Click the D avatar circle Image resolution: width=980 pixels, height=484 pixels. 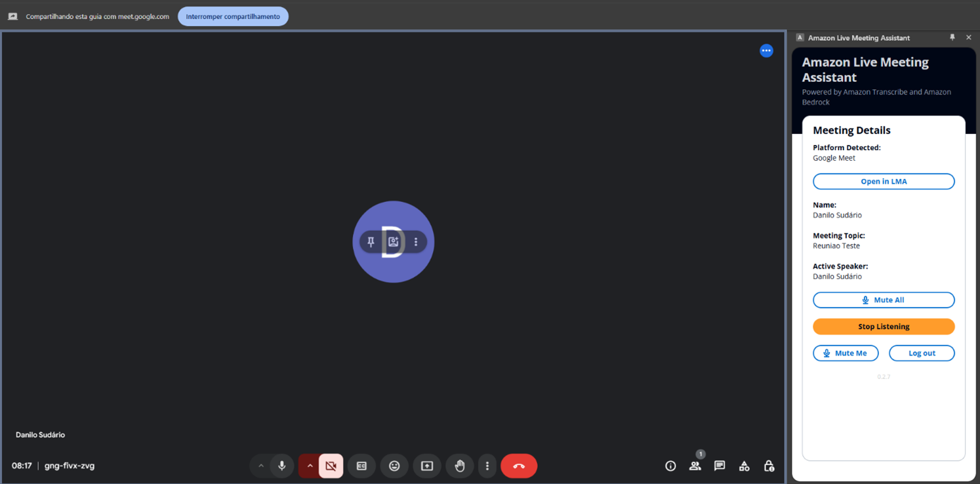(393, 242)
